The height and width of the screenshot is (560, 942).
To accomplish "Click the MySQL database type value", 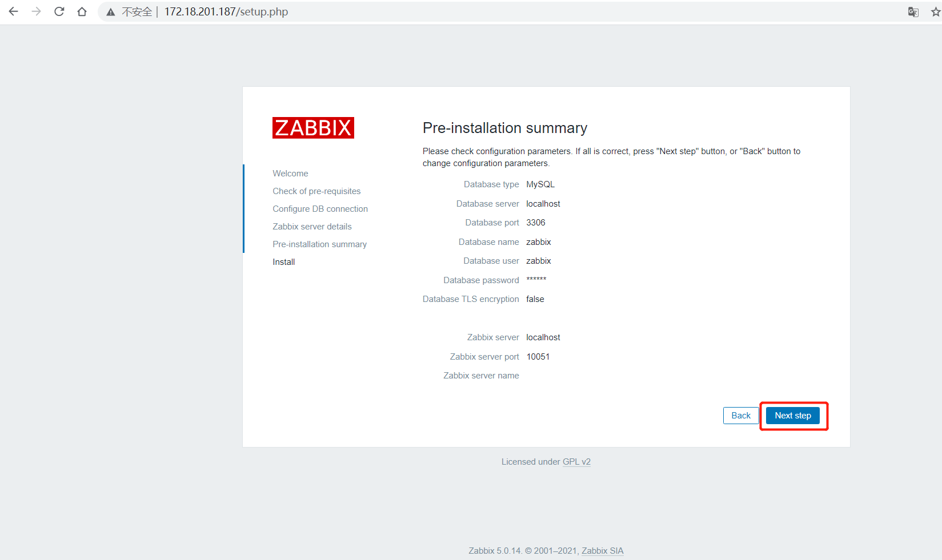I will [540, 184].
